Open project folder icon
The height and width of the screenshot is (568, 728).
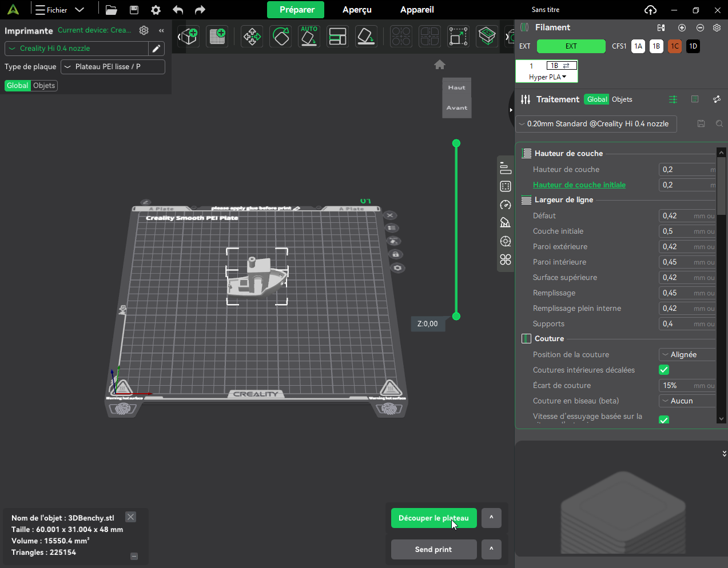point(112,10)
